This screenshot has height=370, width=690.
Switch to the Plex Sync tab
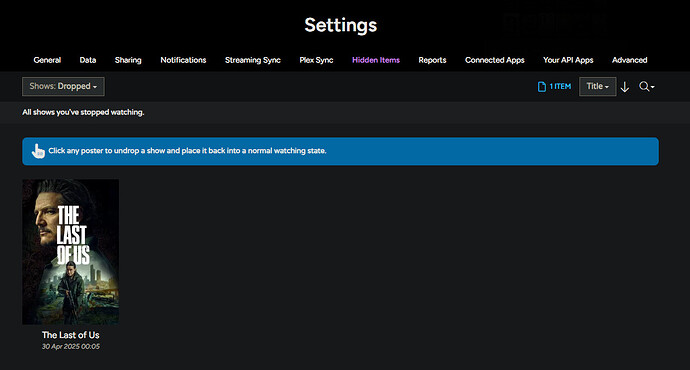[316, 60]
